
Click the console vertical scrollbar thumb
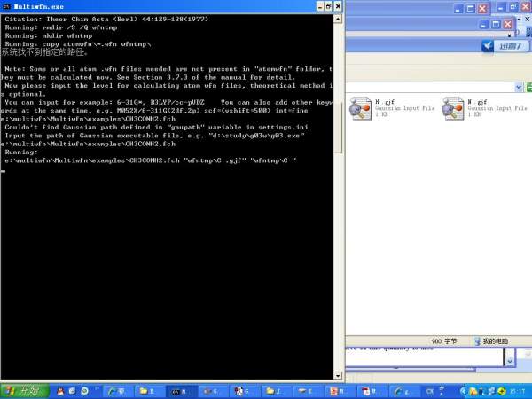coord(338,127)
